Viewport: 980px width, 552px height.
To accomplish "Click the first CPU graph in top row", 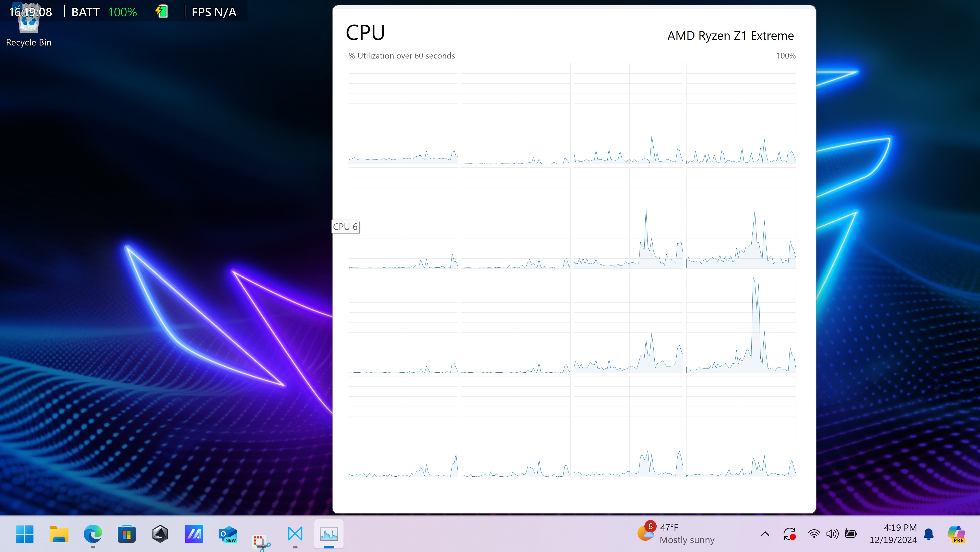I will coord(403,114).
